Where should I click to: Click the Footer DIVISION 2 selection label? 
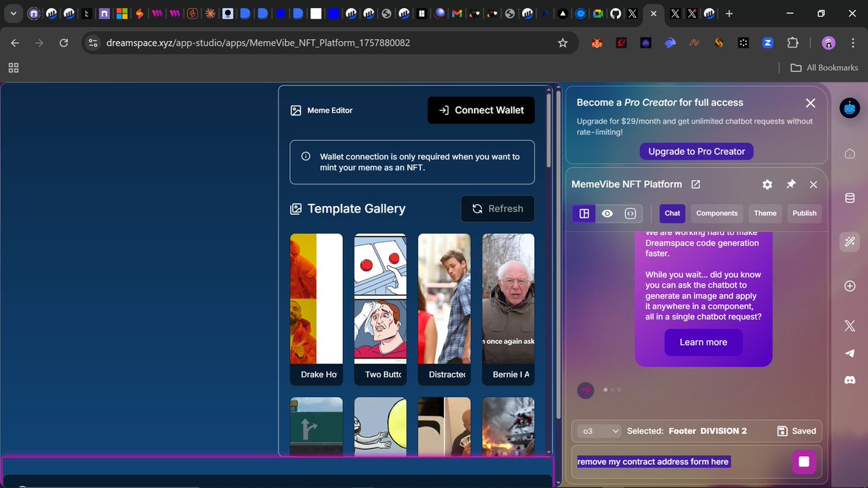pos(708,431)
